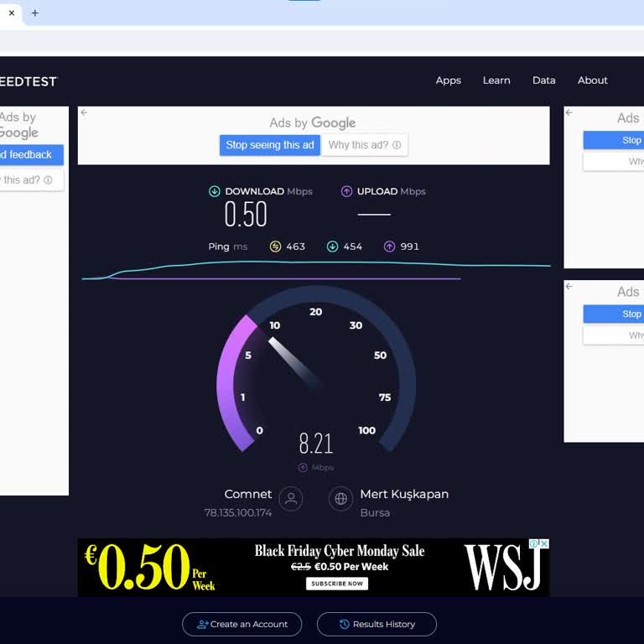Click the 991 upload ping value
This screenshot has width=644, height=644.
coord(409,247)
